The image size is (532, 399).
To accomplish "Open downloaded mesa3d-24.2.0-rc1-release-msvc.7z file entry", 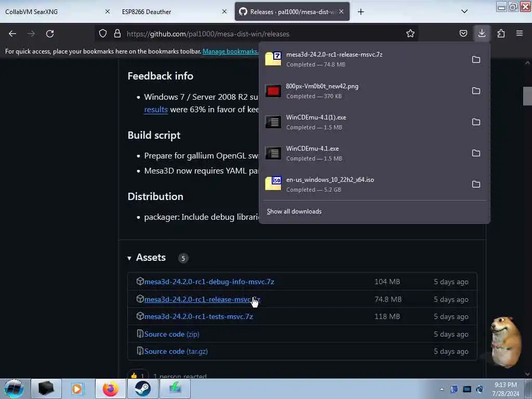I will click(363, 59).
